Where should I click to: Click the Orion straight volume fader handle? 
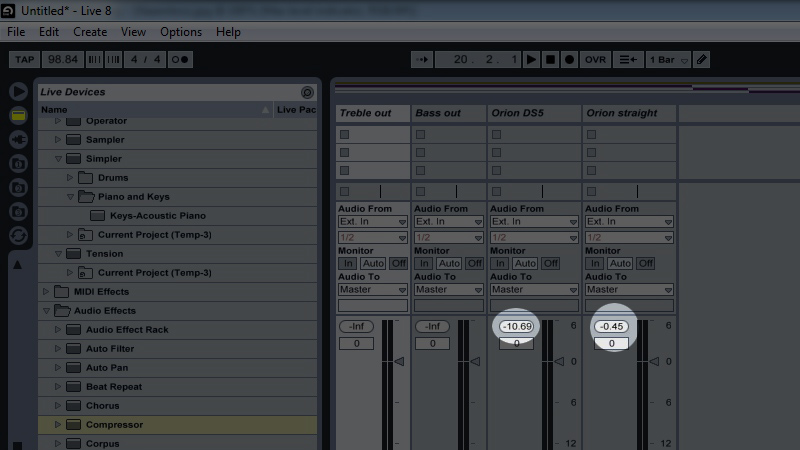(x=655, y=362)
